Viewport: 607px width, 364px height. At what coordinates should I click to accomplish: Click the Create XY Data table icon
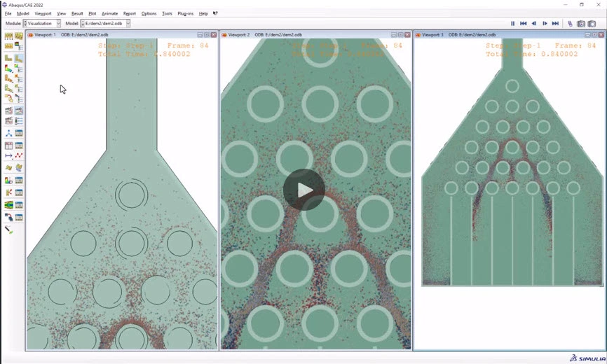(x=8, y=146)
